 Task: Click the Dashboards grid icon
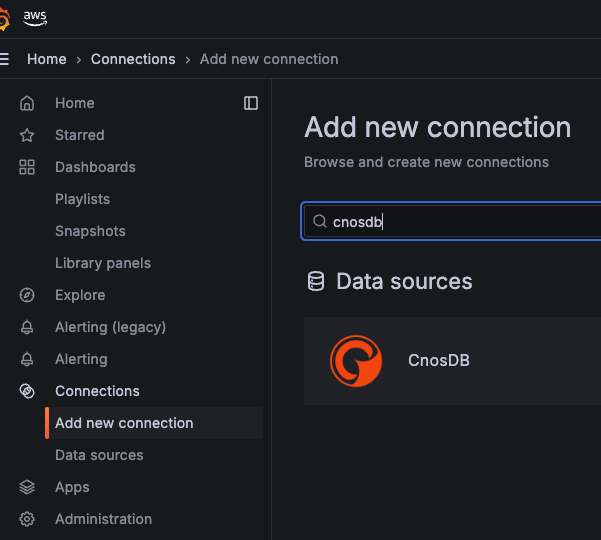click(27, 167)
